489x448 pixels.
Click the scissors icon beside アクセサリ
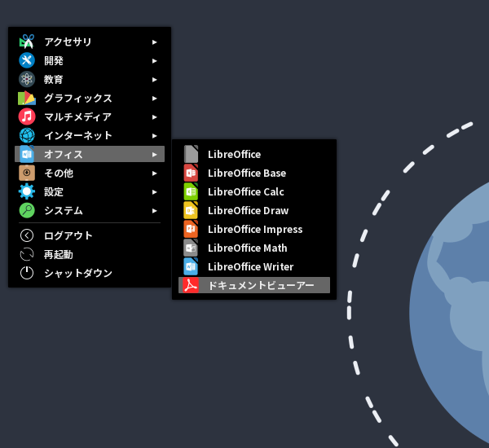(x=27, y=42)
